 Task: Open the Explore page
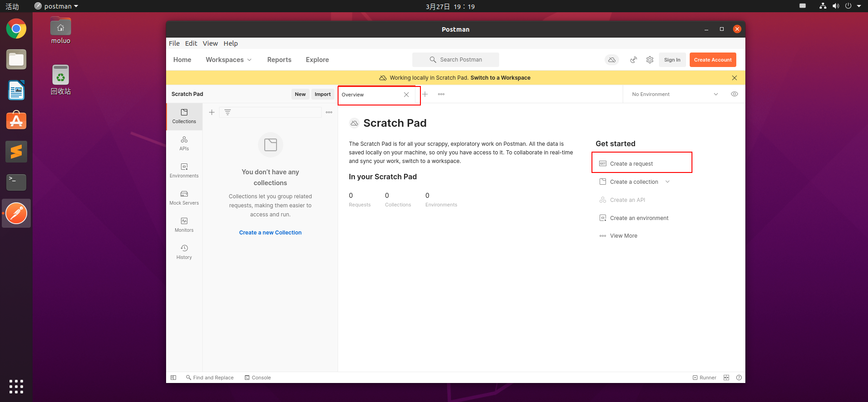coord(317,60)
